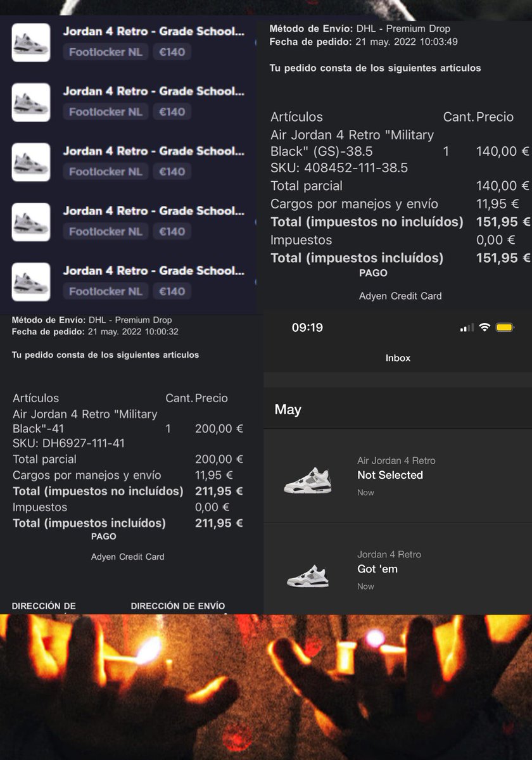Click 151,95 € Total (impuestos no incluídos) amount
Image resolution: width=532 pixels, height=760 pixels.
point(503,222)
